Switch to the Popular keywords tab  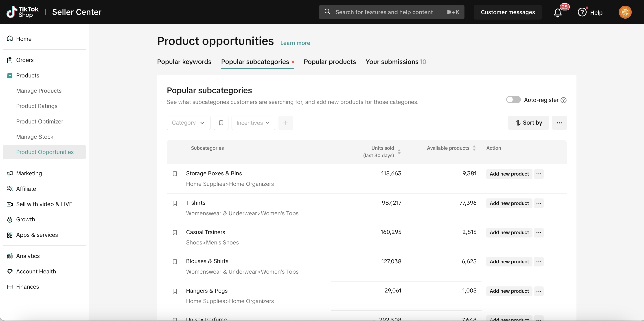pyautogui.click(x=184, y=62)
